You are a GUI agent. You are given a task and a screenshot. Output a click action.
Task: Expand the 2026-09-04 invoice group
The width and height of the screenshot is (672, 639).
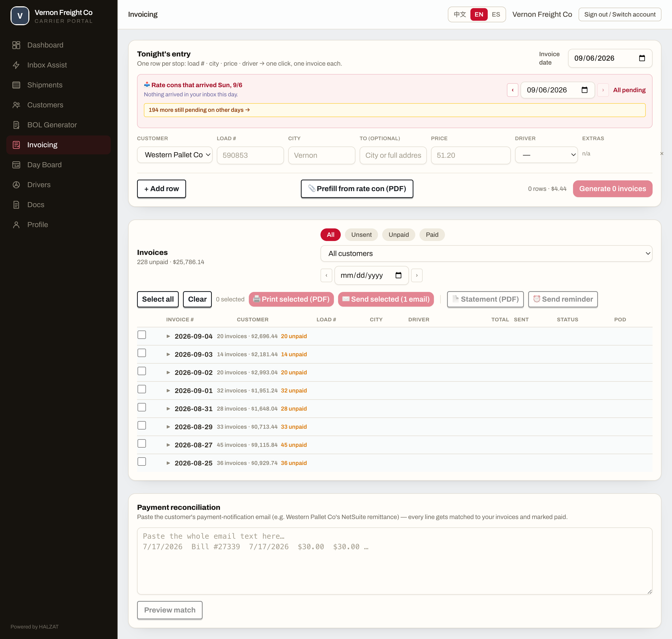tap(168, 336)
